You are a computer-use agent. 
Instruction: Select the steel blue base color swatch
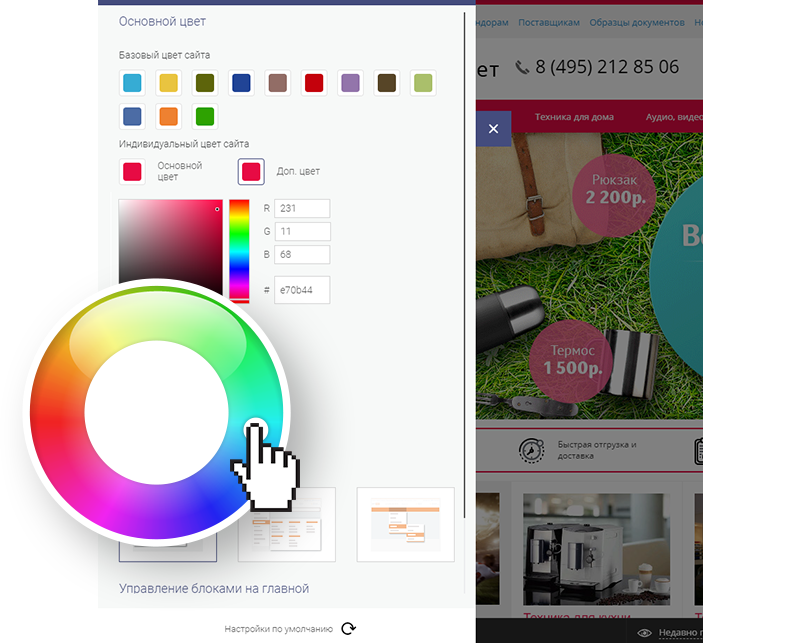coord(132,116)
